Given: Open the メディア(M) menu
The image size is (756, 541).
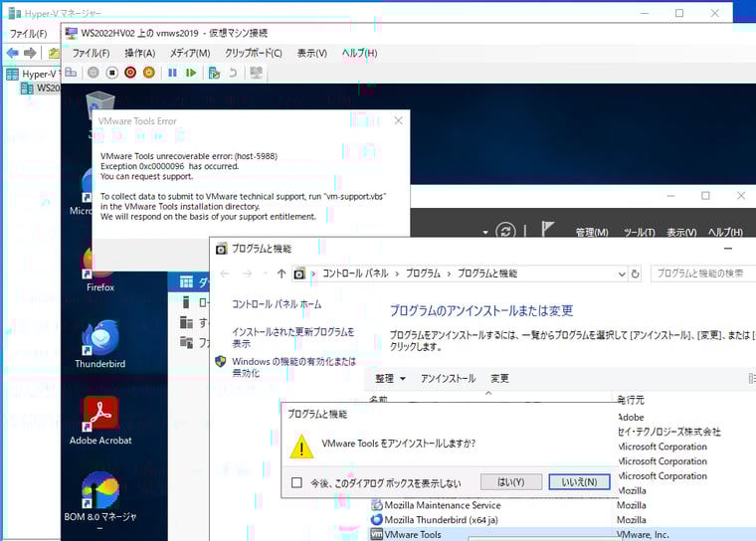Looking at the screenshot, I should click(189, 53).
